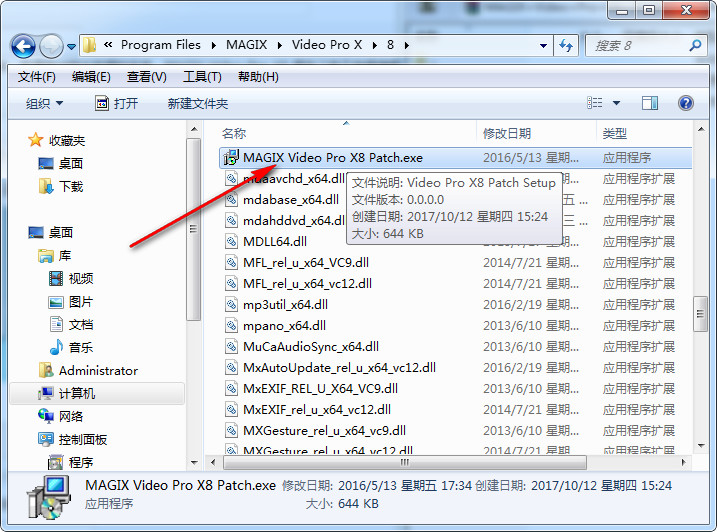Select MXGesture_rel_u_x64_vc9.dll file
This screenshot has height=532, width=717.
pos(324,430)
